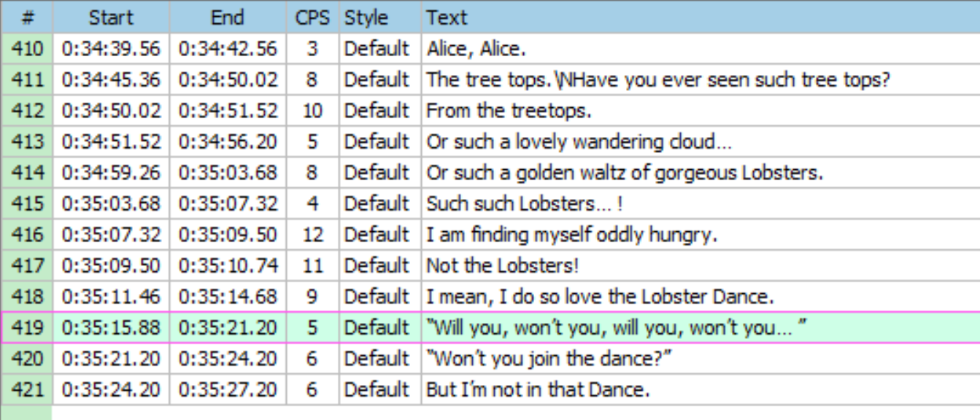
Task: Select the line "From the treetops."
Action: tap(509, 111)
